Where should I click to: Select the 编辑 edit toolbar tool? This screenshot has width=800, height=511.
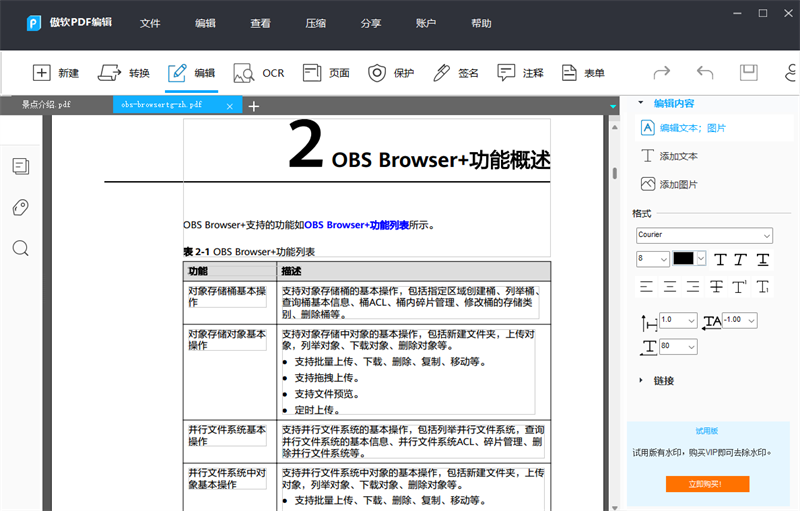192,73
